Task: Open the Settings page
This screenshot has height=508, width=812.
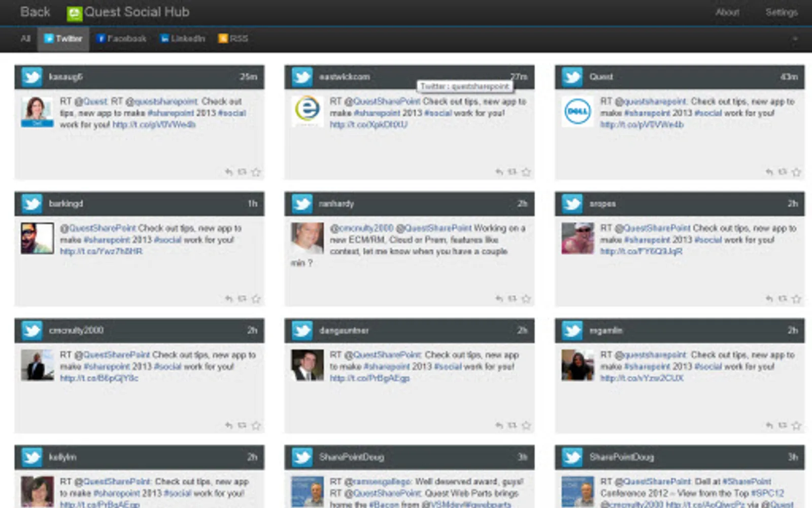Action: [782, 12]
